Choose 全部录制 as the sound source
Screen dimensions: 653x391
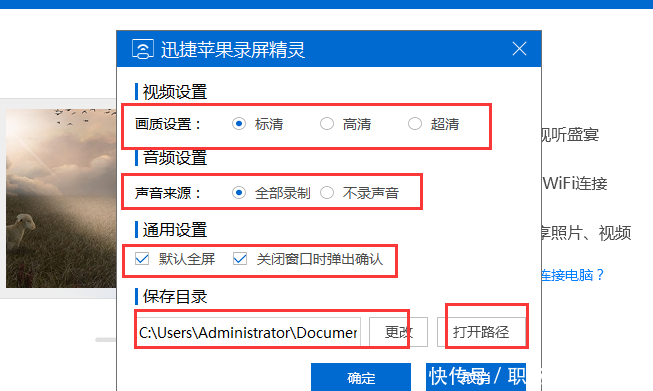click(239, 193)
